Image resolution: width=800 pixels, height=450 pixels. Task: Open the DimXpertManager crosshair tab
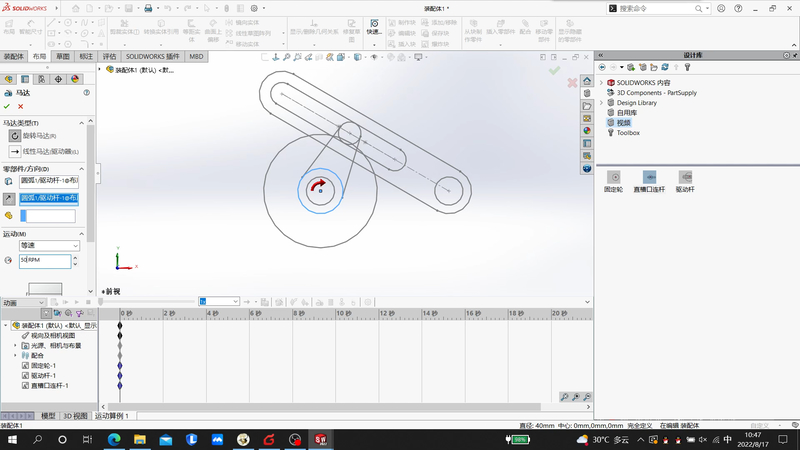pyautogui.click(x=58, y=79)
